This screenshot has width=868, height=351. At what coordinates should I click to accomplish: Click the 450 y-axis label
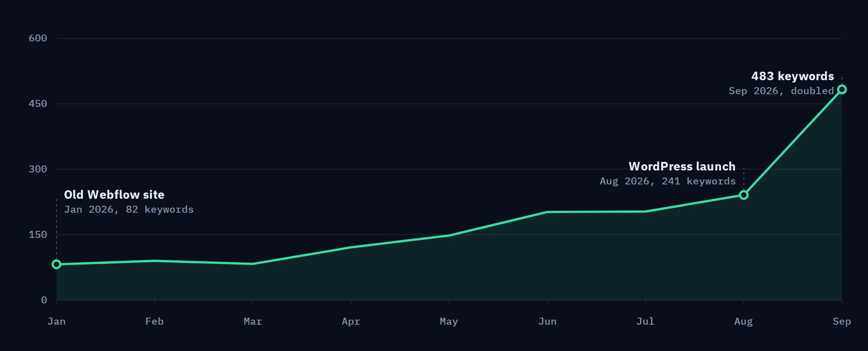pyautogui.click(x=38, y=104)
